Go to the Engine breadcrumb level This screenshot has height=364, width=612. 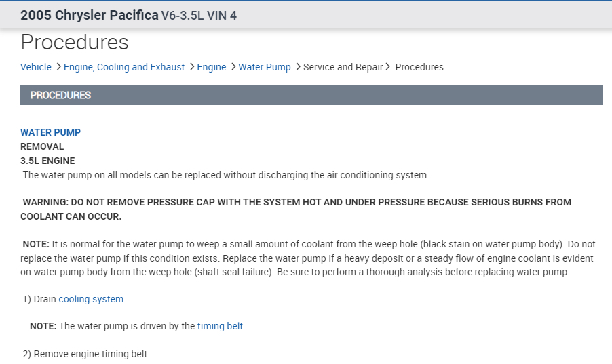[x=212, y=67]
